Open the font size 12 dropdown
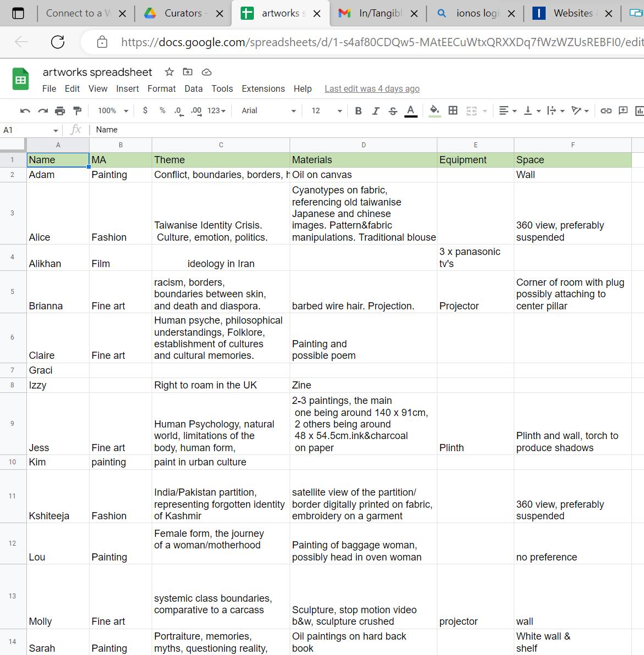The image size is (644, 655). click(x=326, y=110)
